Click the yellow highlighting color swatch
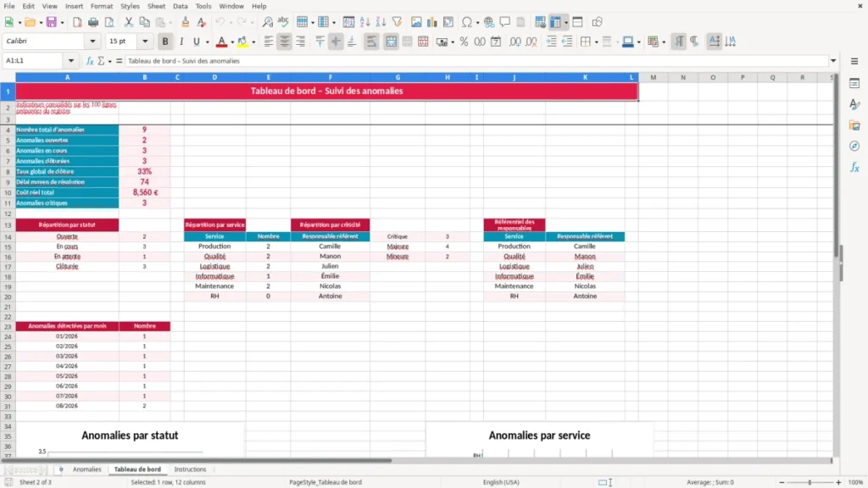Screen dimensions: 868x488 click(x=242, y=42)
